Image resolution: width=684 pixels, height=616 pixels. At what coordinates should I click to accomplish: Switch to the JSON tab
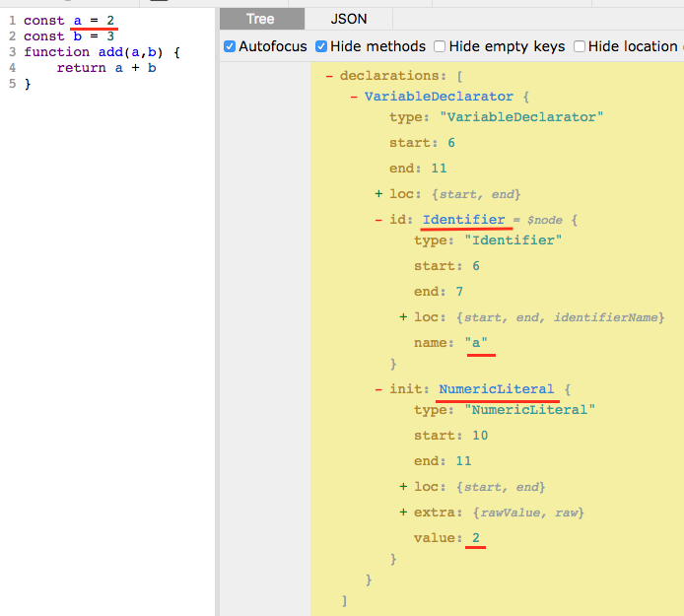coord(349,19)
